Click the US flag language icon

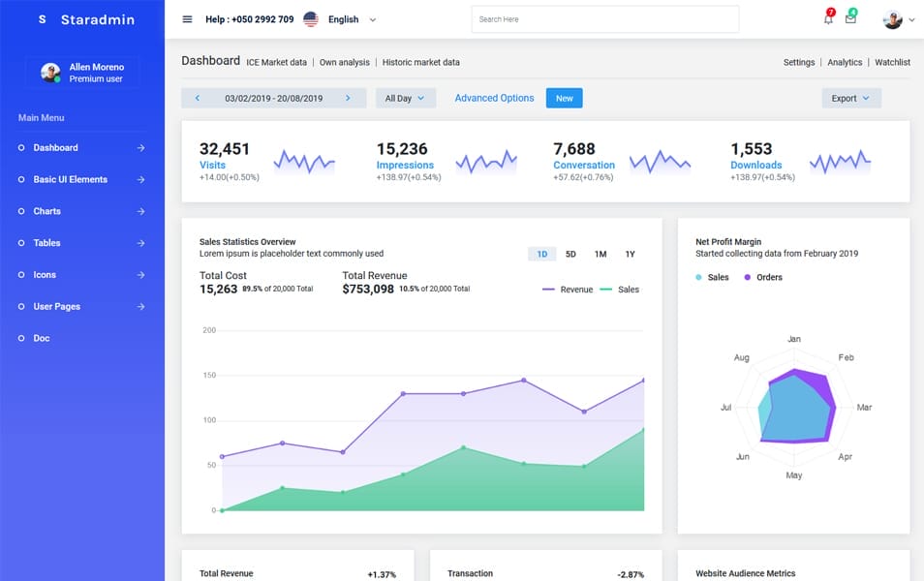tap(309, 18)
